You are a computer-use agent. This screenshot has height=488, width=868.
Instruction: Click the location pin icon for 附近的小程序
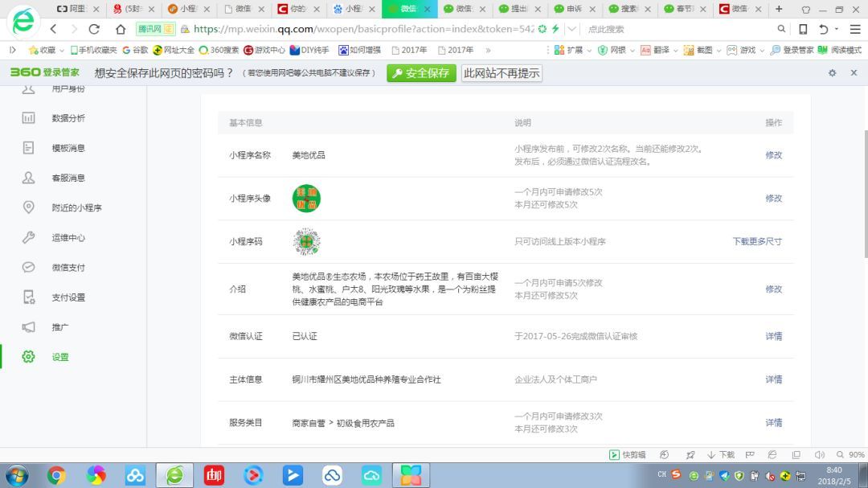coord(28,207)
